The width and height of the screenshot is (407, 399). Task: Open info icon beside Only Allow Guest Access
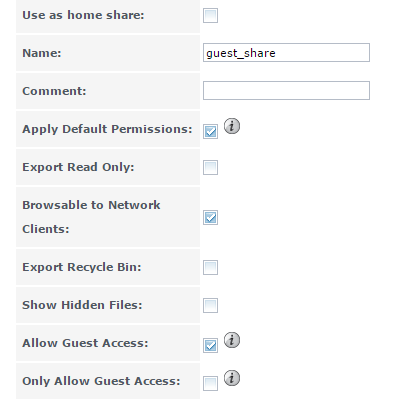coord(232,378)
